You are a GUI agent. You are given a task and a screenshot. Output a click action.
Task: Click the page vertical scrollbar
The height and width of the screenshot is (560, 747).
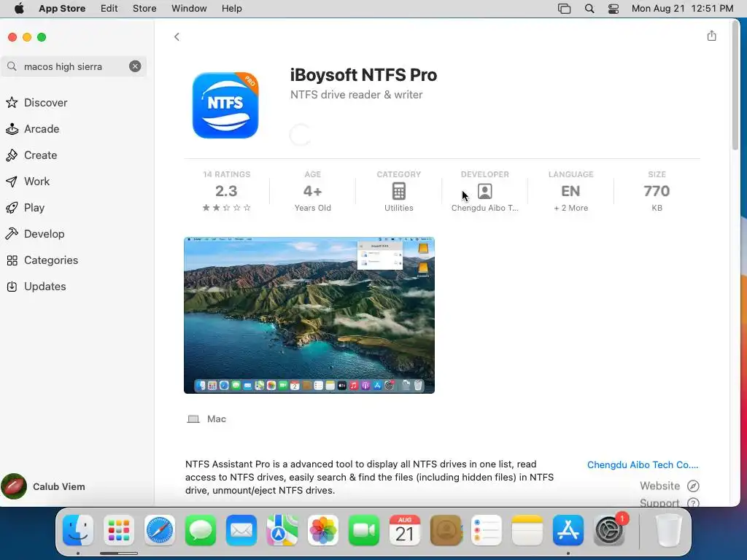coord(735,86)
